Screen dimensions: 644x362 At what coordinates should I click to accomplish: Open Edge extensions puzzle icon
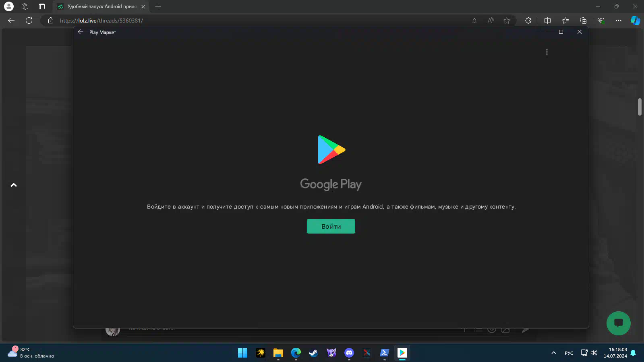click(528, 21)
